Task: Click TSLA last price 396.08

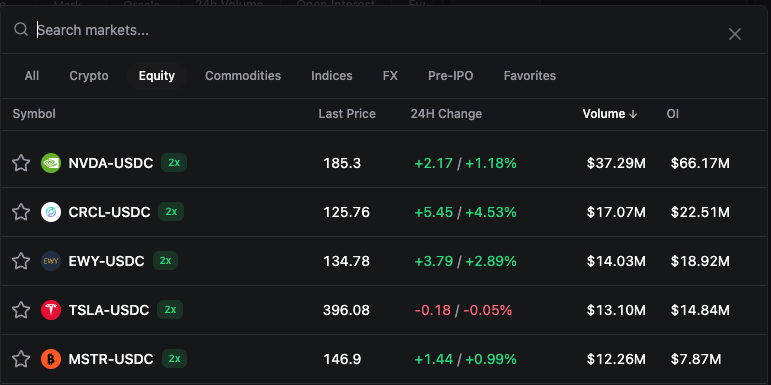Action: [x=347, y=311]
